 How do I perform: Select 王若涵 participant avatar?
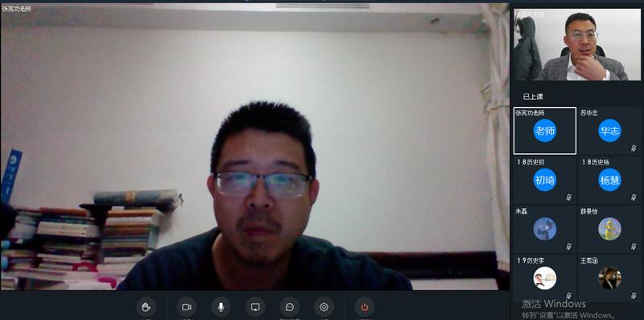[x=609, y=278]
